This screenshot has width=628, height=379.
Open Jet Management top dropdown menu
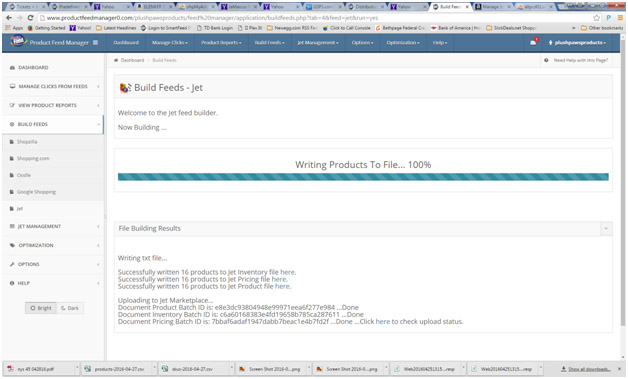click(318, 42)
